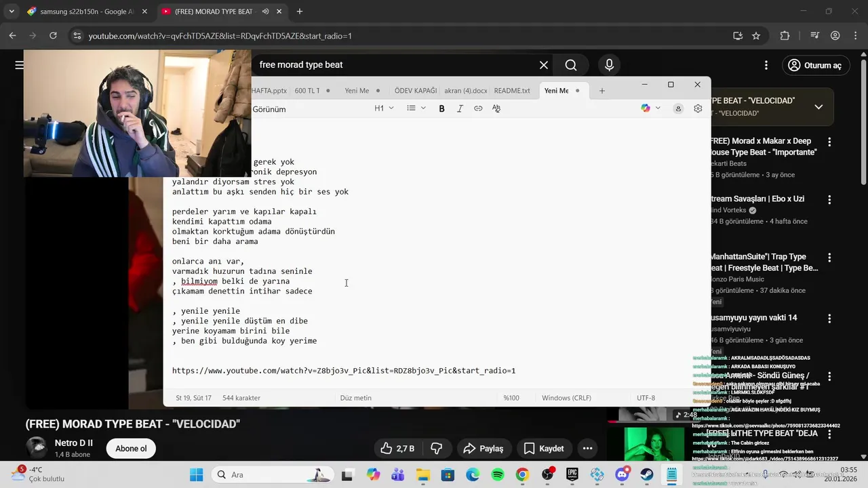Open Discord from taskbar
Screen dimensions: 868x488
622,474
